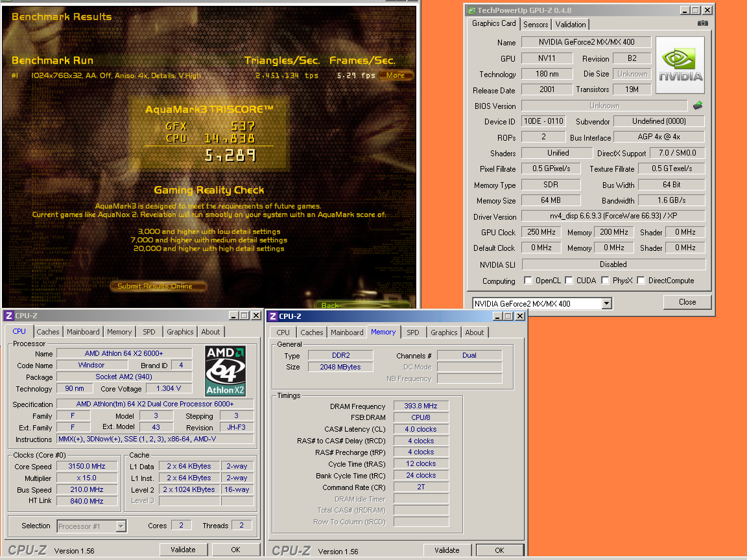
Task: Open the Memory tab in left CPU-Z
Action: 119,332
